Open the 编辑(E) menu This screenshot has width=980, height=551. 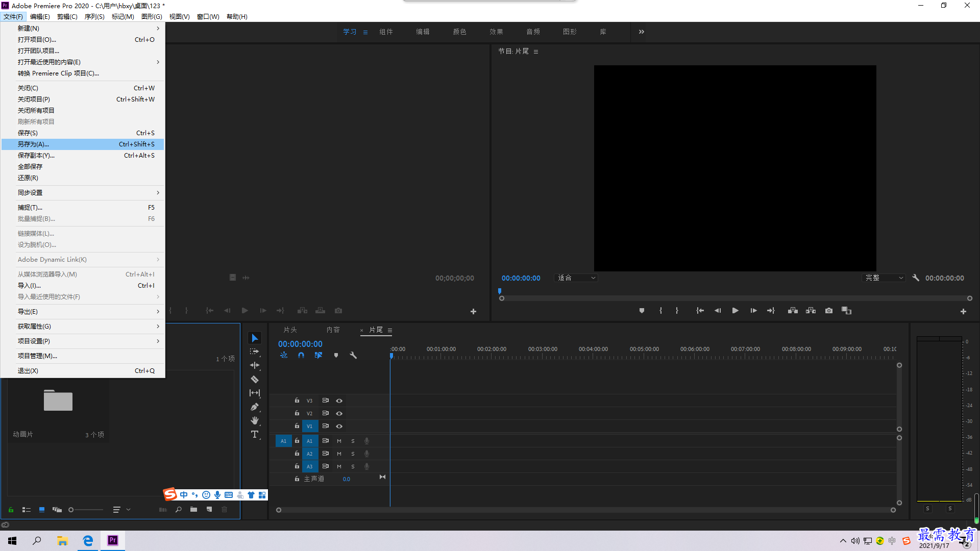tap(40, 16)
